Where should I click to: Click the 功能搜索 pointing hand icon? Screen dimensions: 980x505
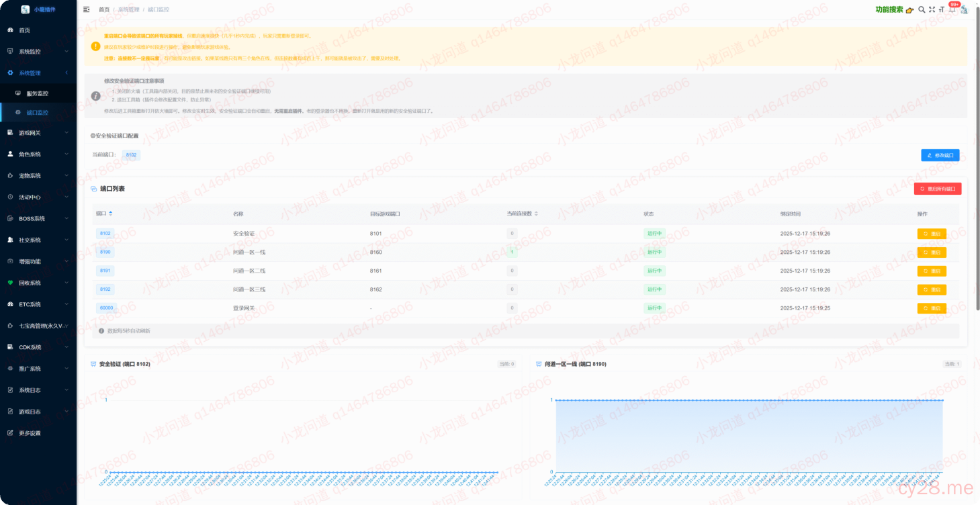(x=909, y=10)
